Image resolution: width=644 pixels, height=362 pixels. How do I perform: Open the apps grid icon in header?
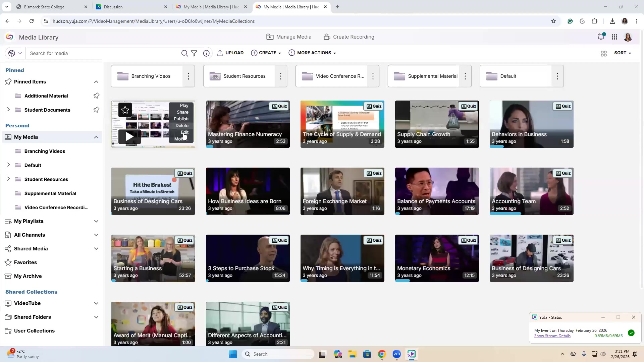click(x=614, y=37)
